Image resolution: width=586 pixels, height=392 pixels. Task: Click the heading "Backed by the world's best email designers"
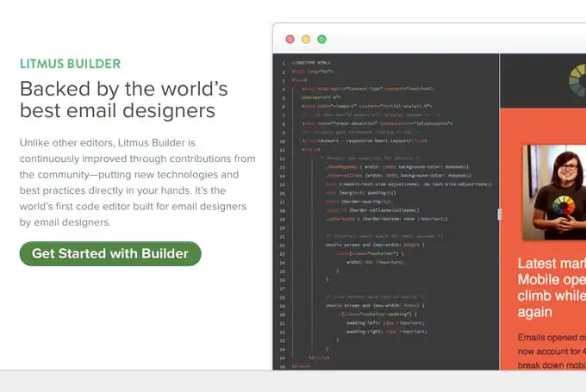[x=124, y=99]
